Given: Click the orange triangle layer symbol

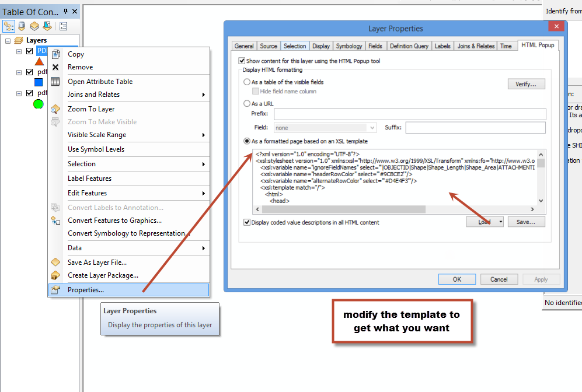Looking at the screenshot, I should (39, 62).
